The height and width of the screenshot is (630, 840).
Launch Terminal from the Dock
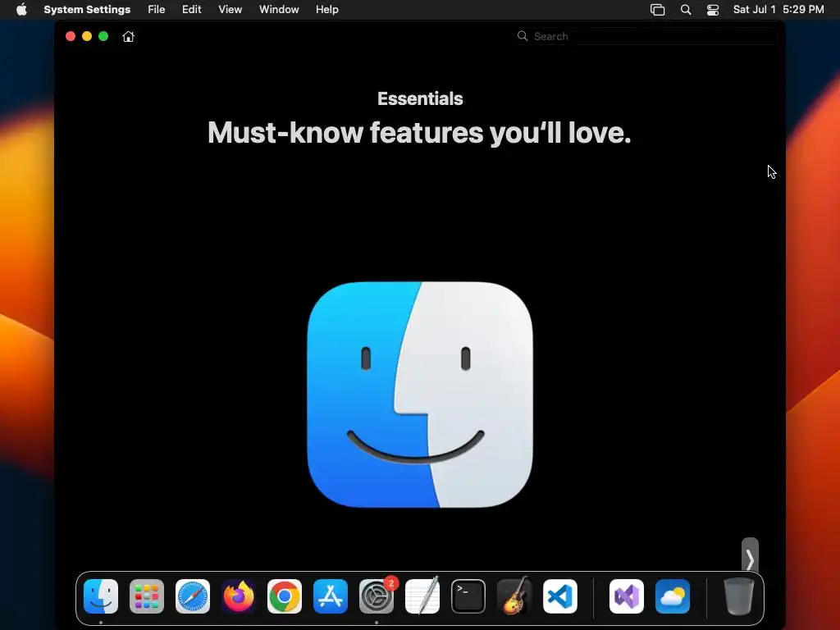468,596
